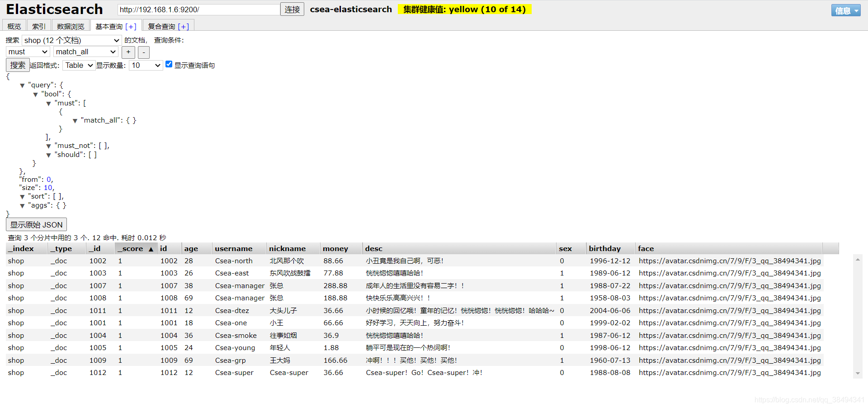This screenshot has width=868, height=408.
Task: Click the 搜索 search button
Action: 18,65
